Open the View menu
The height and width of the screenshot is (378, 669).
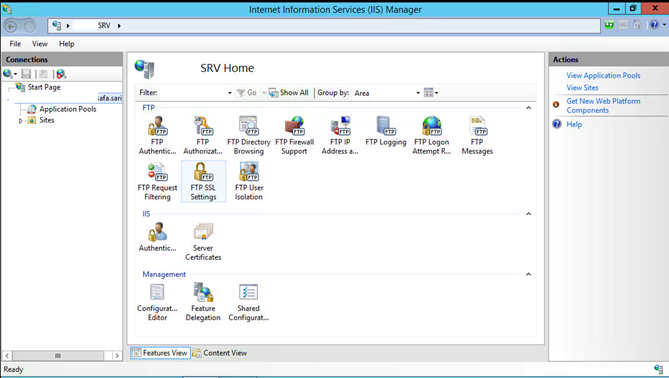40,44
